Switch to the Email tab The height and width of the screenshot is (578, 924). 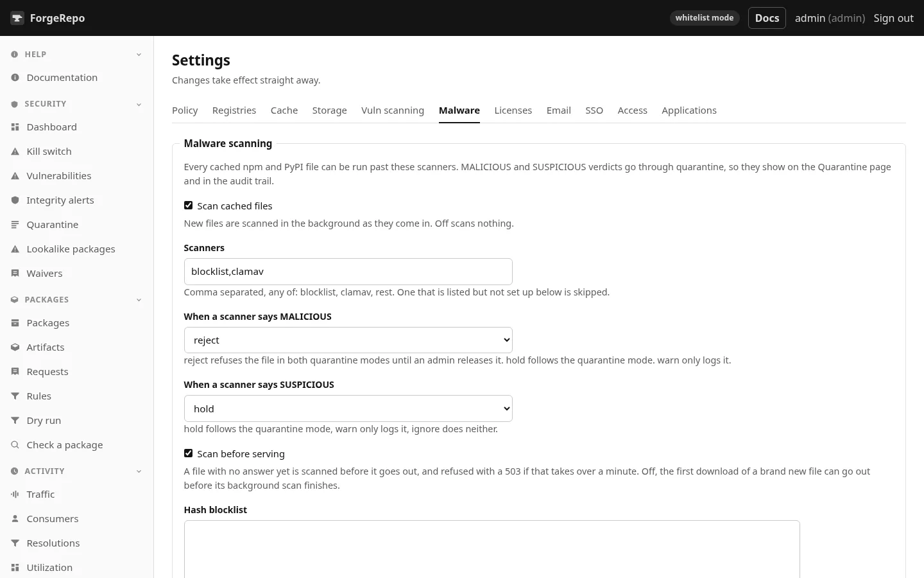559,110
